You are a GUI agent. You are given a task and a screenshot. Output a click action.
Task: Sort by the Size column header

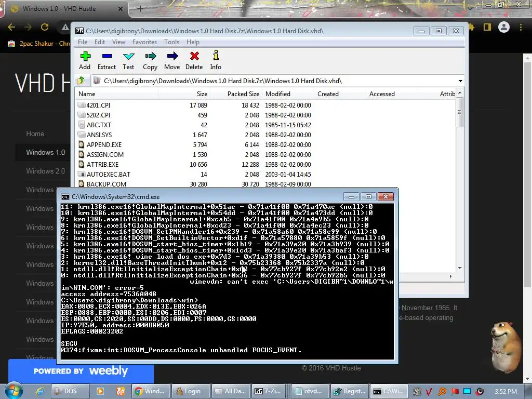pos(184,94)
